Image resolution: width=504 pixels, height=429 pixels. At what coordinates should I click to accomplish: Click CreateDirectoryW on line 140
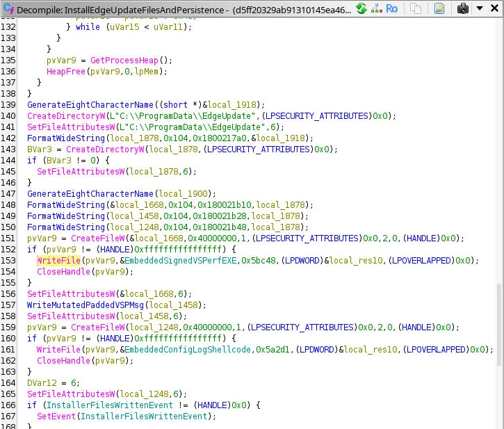[x=66, y=116]
